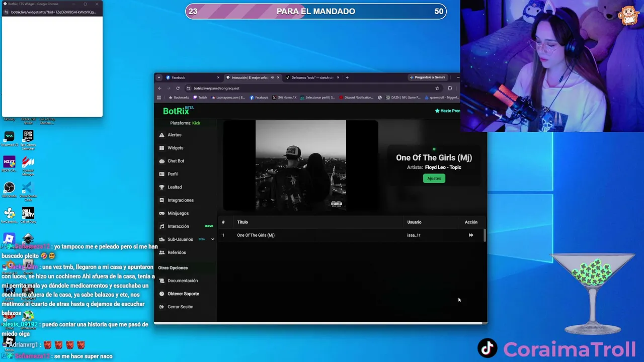Click the Usuario column header
The width and height of the screenshot is (644, 362).
coord(414,222)
